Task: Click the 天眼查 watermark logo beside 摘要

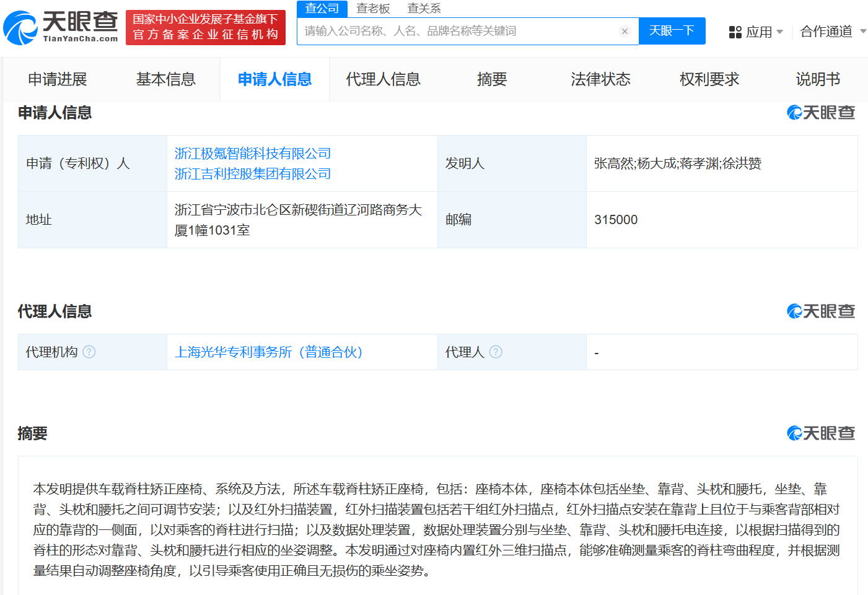Action: tap(820, 433)
